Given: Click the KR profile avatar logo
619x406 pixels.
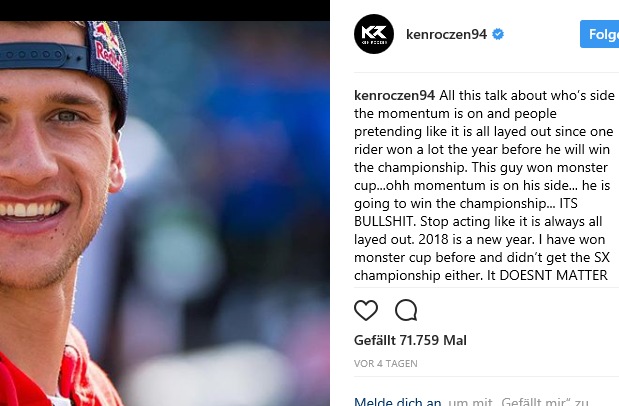Looking at the screenshot, I should pyautogui.click(x=374, y=35).
